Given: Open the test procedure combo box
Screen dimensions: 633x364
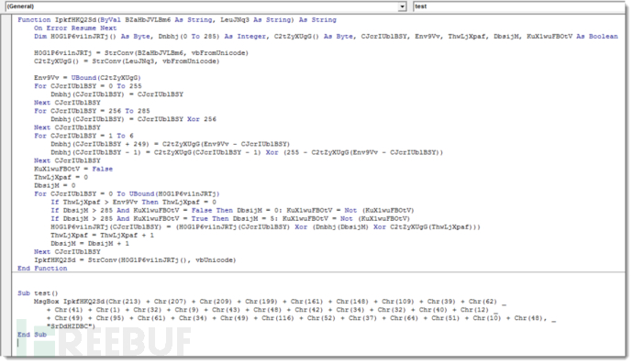Looking at the screenshot, I should pyautogui.click(x=518, y=6).
